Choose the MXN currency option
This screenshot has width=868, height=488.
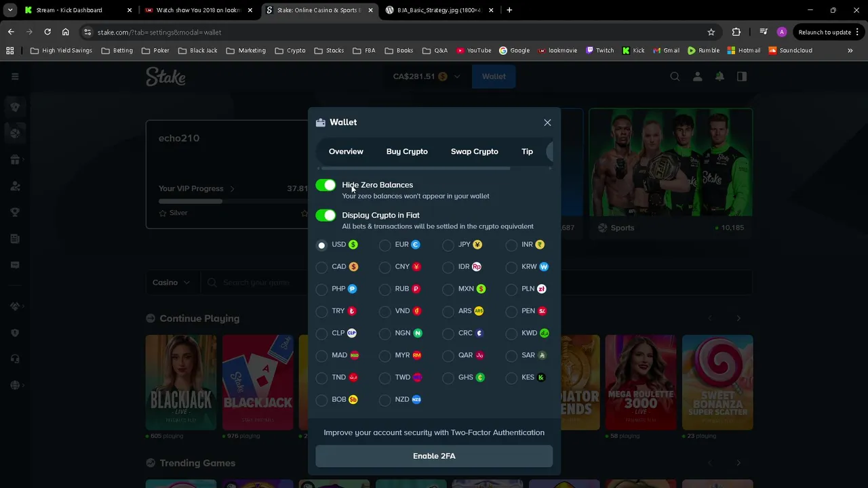click(x=448, y=289)
